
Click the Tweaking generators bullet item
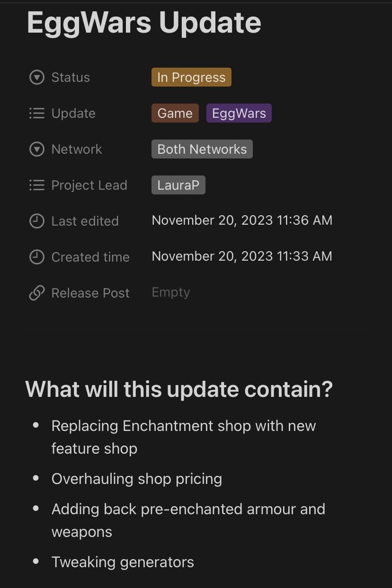point(123,562)
